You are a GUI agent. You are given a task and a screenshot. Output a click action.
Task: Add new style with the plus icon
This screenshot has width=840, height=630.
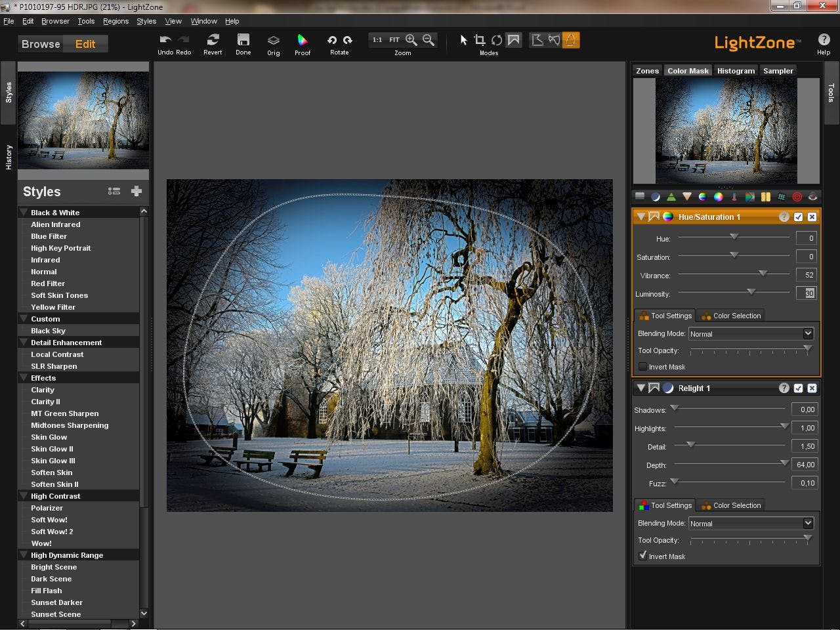tap(136, 191)
